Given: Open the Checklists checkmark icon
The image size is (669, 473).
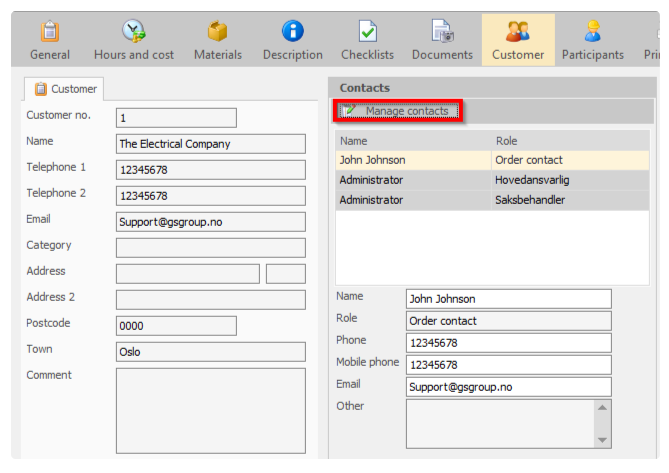Looking at the screenshot, I should pos(367,31).
